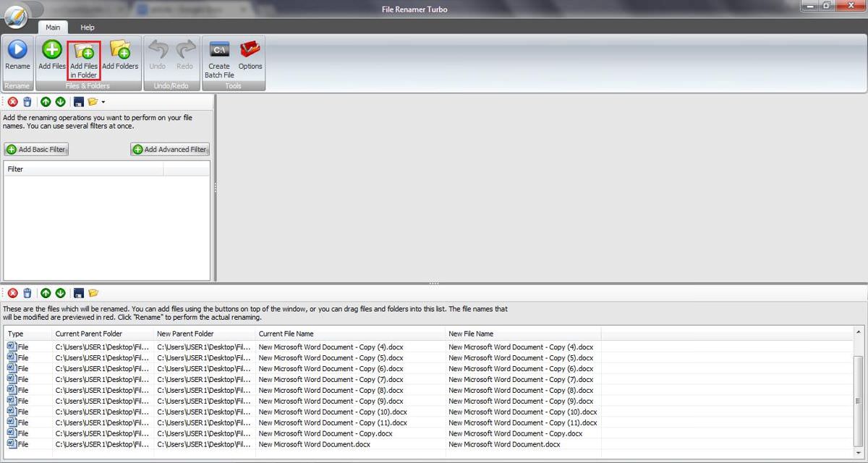Move file down in file list toolbar
The image size is (868, 463).
pos(60,293)
